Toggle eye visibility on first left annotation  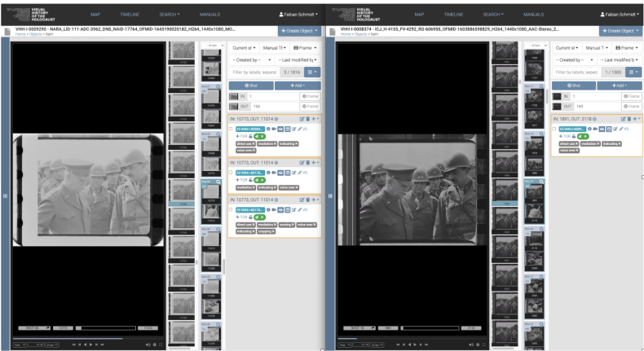coord(281,129)
